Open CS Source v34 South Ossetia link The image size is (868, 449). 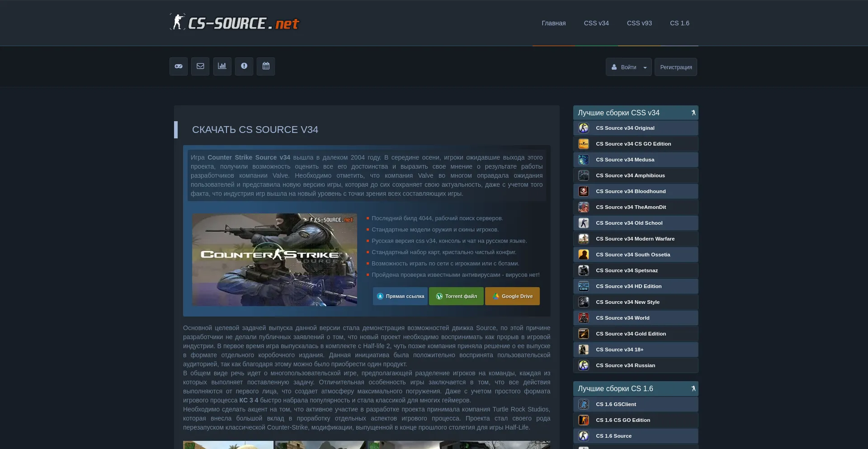pos(633,255)
